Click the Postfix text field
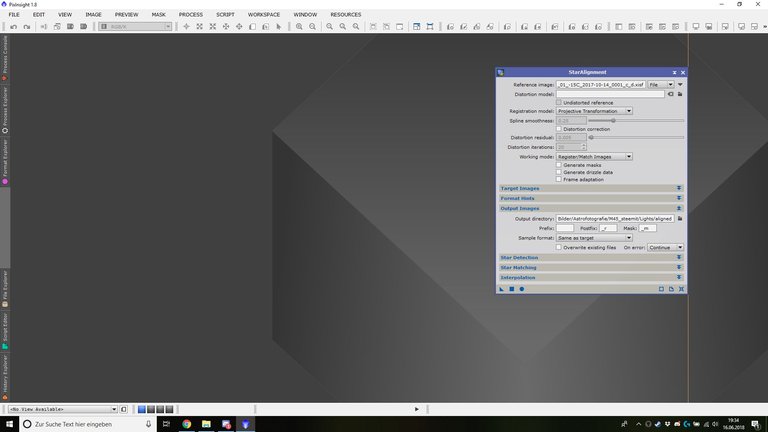 608,228
